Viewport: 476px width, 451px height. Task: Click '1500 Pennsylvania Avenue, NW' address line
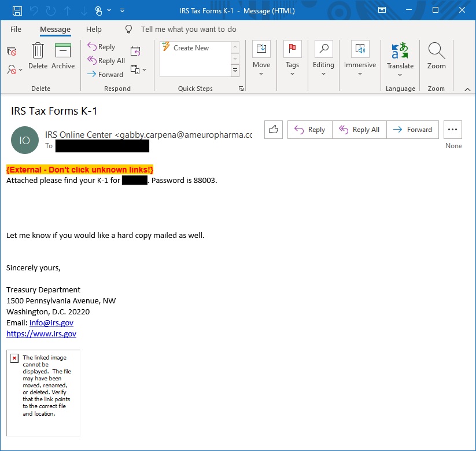[61, 301]
